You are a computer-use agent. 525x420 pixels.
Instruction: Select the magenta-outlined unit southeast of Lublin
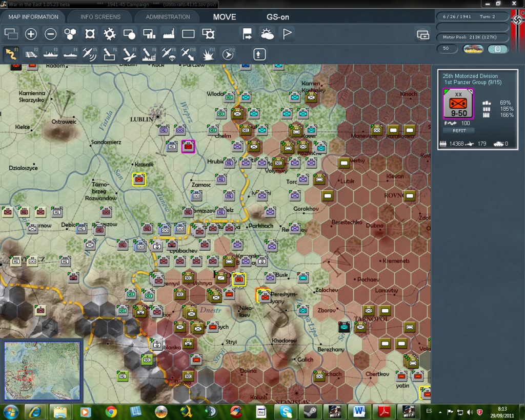[x=188, y=146]
